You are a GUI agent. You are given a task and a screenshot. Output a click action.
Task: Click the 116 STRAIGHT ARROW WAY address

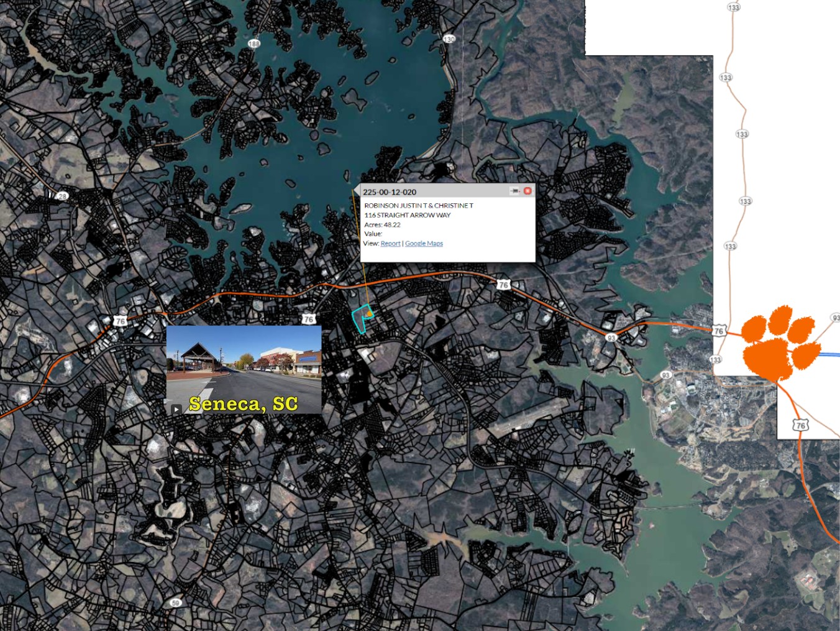[x=407, y=215]
